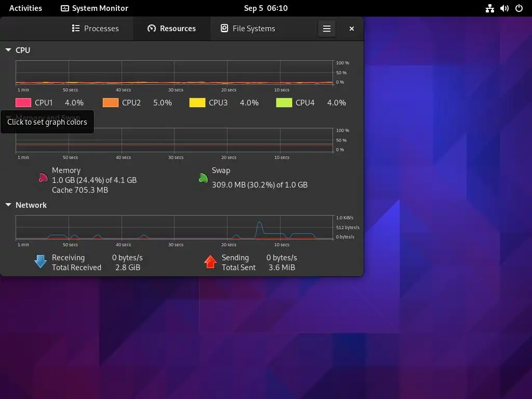This screenshot has height=399, width=532.
Task: Click memory usage '1.0 GB (24.4%) of 4.1 GB'
Action: point(95,180)
